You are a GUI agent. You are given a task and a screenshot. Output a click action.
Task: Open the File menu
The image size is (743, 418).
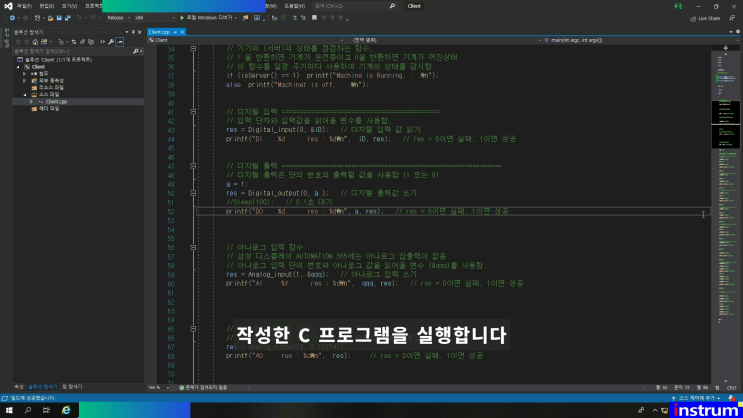(x=24, y=6)
